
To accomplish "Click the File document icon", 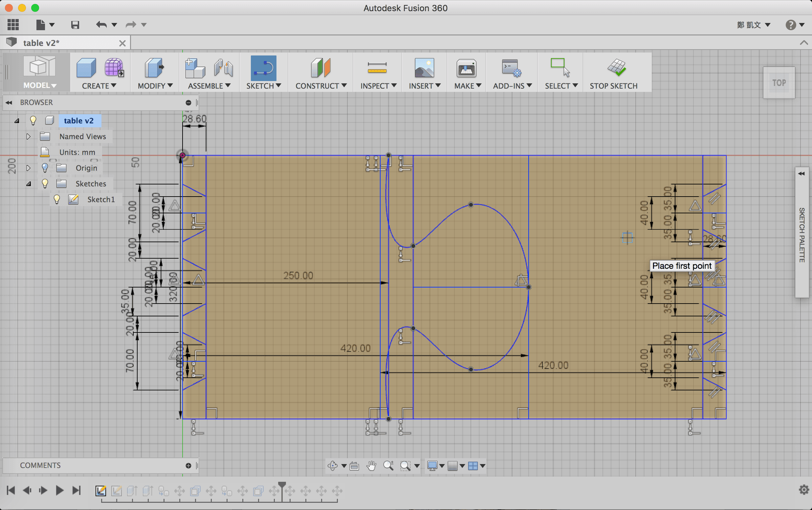I will pos(40,25).
